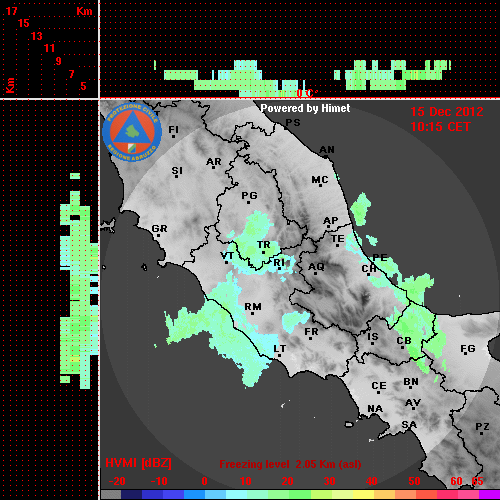This screenshot has width=500, height=500.
Task: Click the PZ city label
Action: tap(482, 426)
